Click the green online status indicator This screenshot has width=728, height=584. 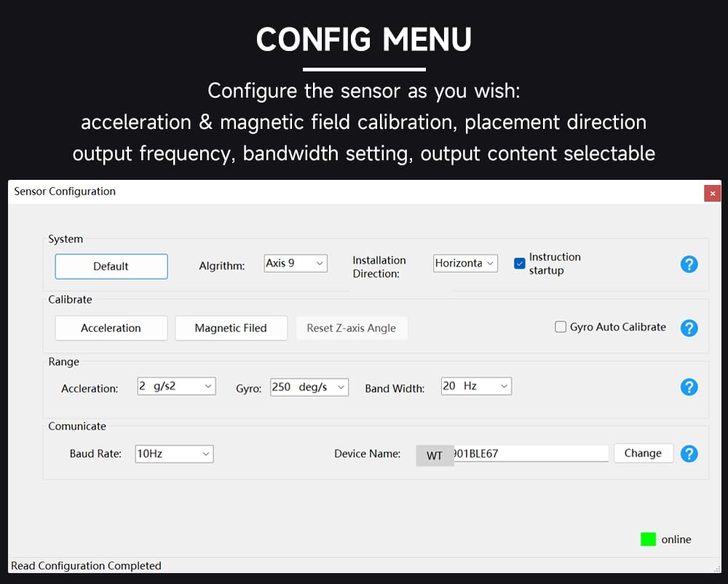648,540
